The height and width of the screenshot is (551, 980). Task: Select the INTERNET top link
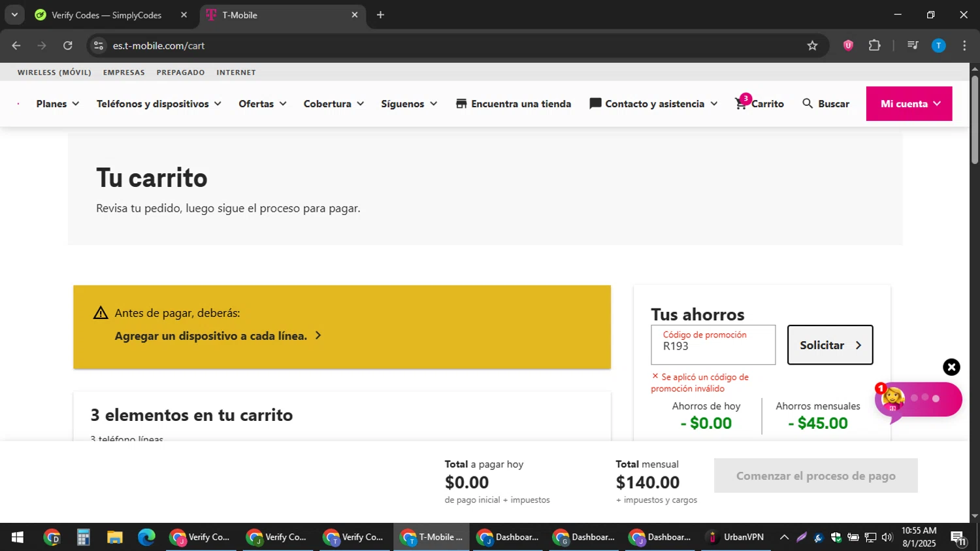(x=236, y=72)
